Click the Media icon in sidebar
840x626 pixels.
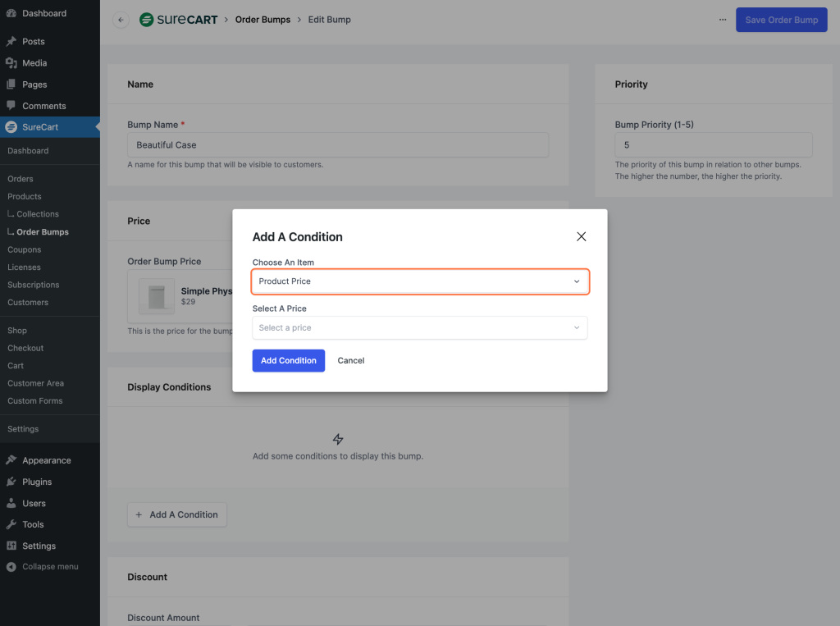pyautogui.click(x=11, y=63)
